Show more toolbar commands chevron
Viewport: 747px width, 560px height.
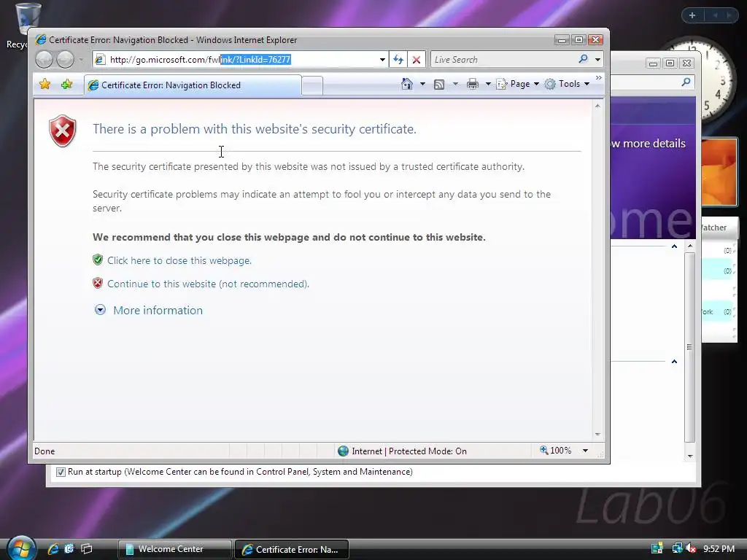(599, 77)
